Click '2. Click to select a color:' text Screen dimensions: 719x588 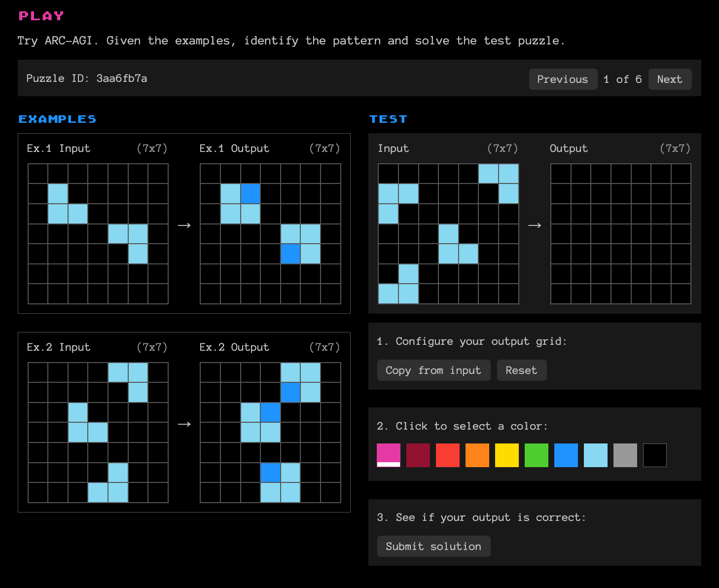(462, 426)
